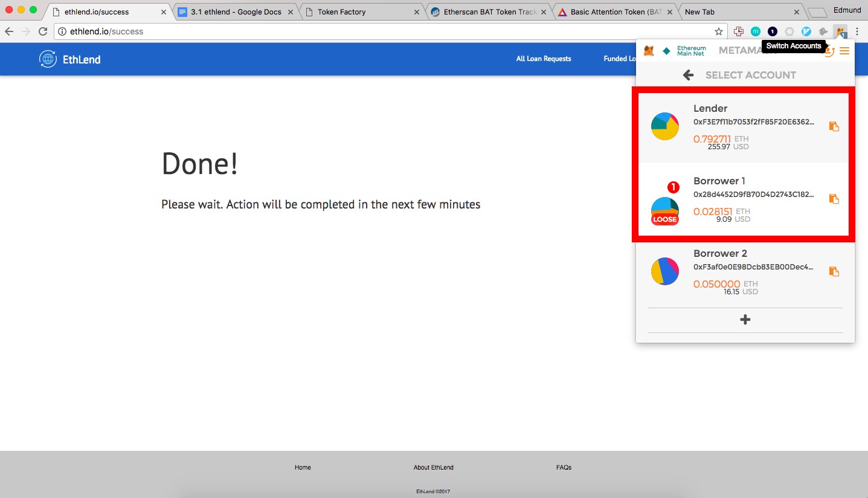Open the Edmund profile switcher
This screenshot has width=868, height=498.
[x=846, y=10]
